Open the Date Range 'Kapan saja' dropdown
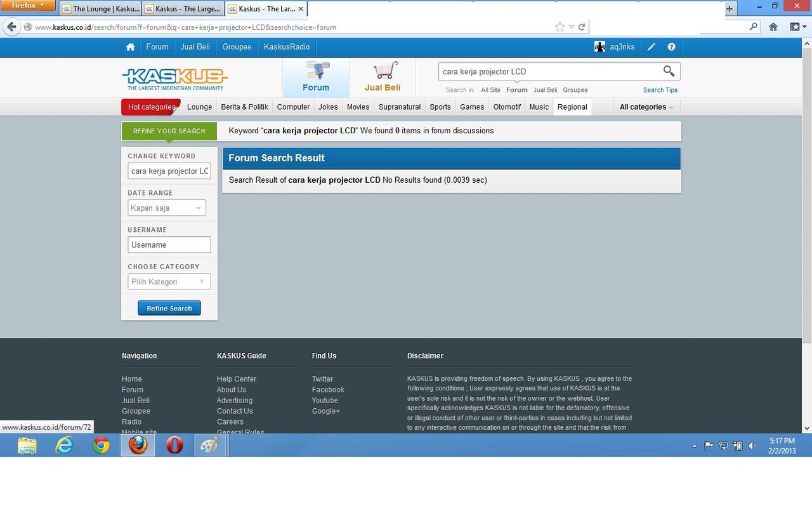Screen dimensions: 812x513 167,208
